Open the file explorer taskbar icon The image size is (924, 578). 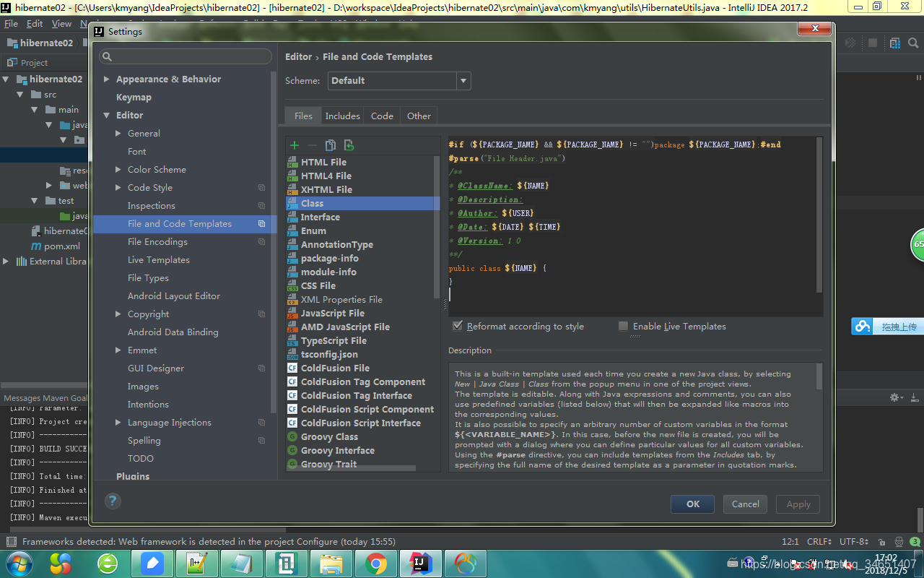(x=331, y=564)
